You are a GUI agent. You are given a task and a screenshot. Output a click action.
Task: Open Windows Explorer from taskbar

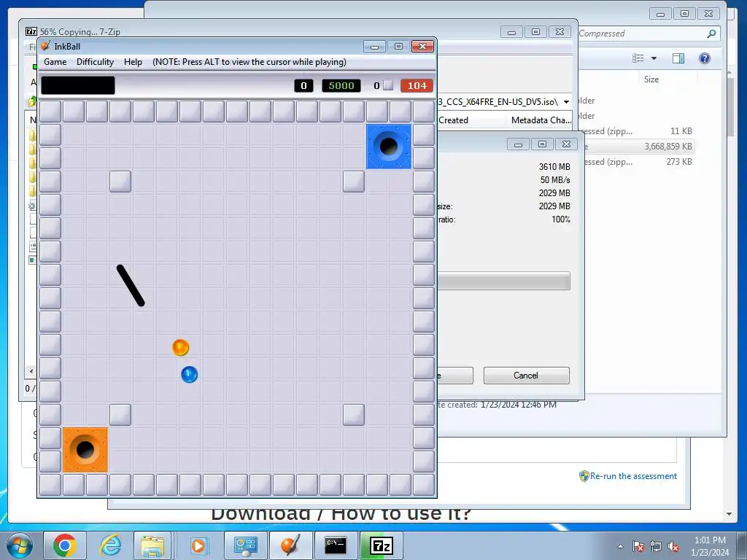[152, 545]
